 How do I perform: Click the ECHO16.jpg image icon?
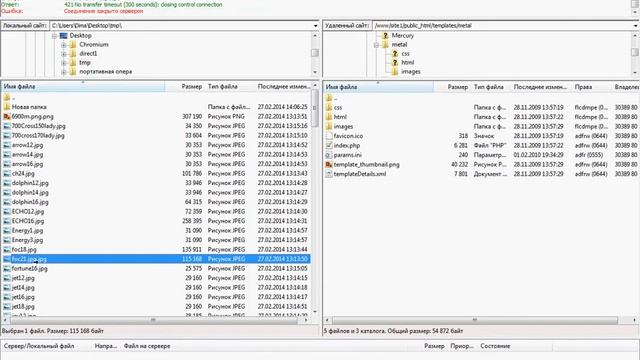(7, 221)
